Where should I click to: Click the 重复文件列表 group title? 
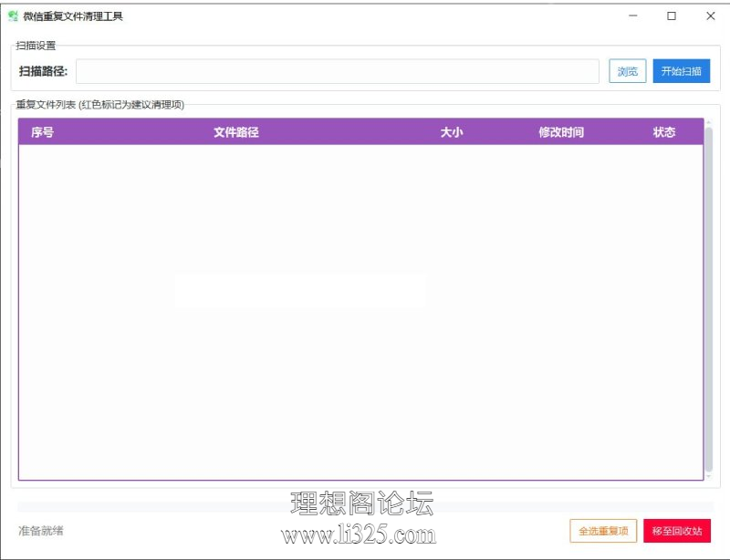point(100,104)
